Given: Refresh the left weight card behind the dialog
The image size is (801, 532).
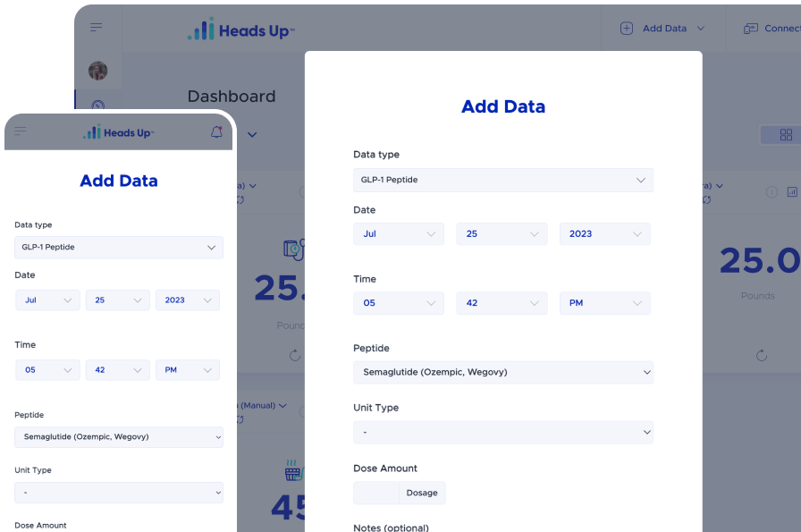Looking at the screenshot, I should coord(295,355).
